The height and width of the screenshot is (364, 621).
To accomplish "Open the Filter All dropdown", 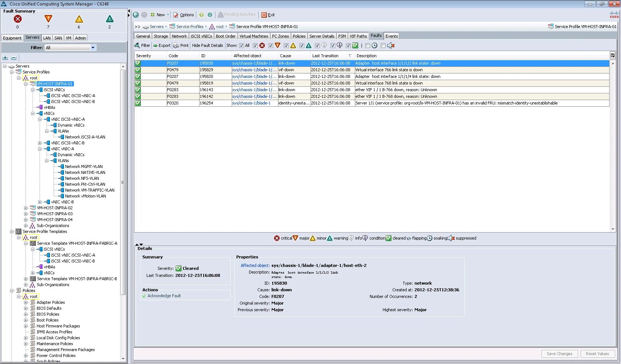I will point(93,48).
